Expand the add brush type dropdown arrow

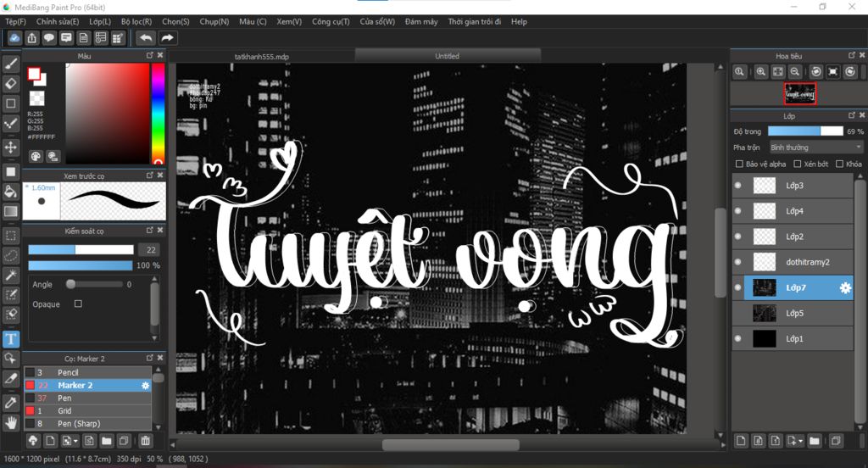76,441
